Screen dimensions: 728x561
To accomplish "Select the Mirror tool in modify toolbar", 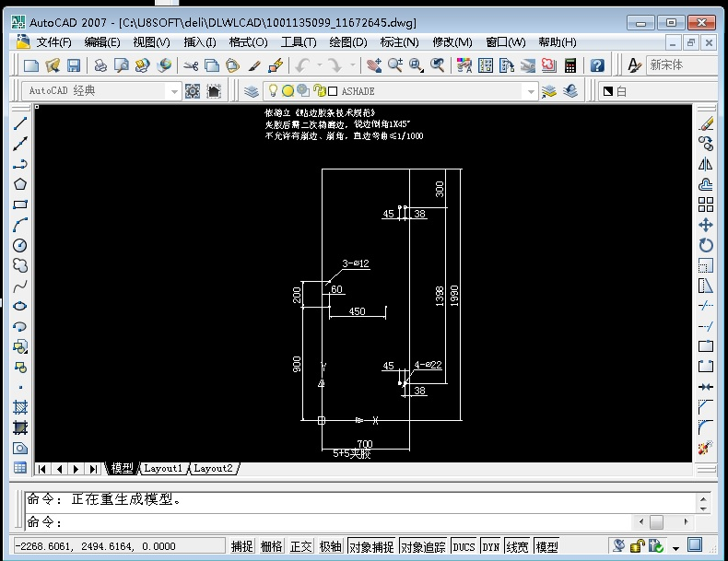I will [706, 164].
